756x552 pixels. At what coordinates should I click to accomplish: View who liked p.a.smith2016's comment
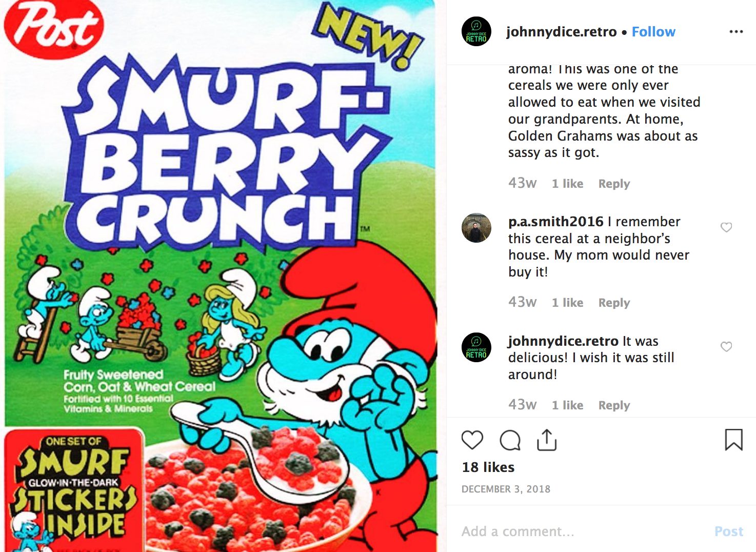coord(567,303)
